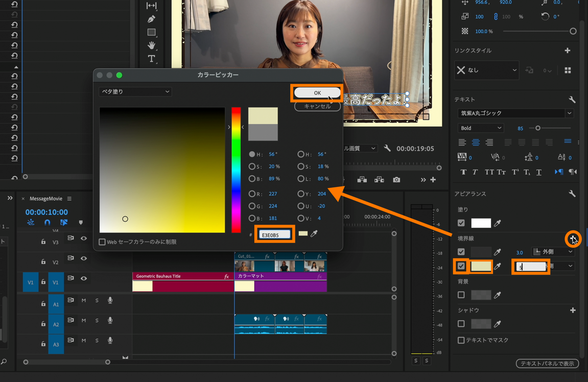The width and height of the screenshot is (588, 382).
Task: Open playback resolution dropdown
Action: (360, 149)
